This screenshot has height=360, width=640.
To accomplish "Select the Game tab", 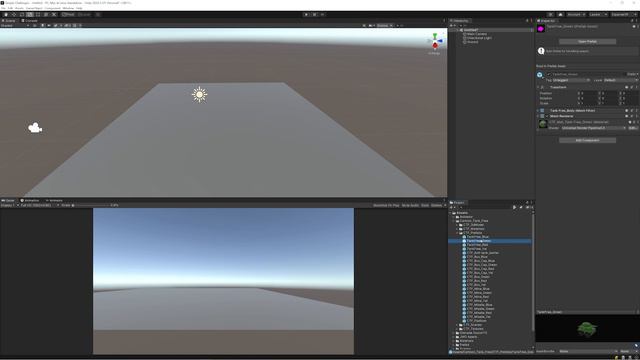I will coord(9,200).
